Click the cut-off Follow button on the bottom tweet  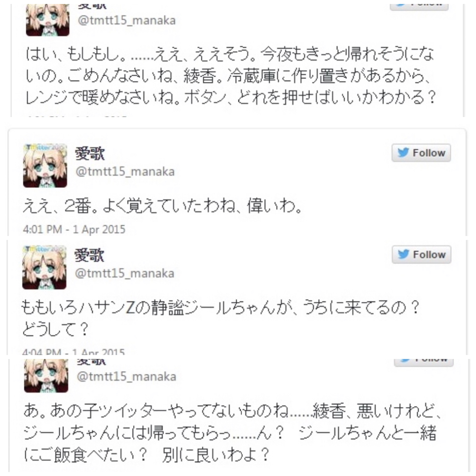point(424,362)
